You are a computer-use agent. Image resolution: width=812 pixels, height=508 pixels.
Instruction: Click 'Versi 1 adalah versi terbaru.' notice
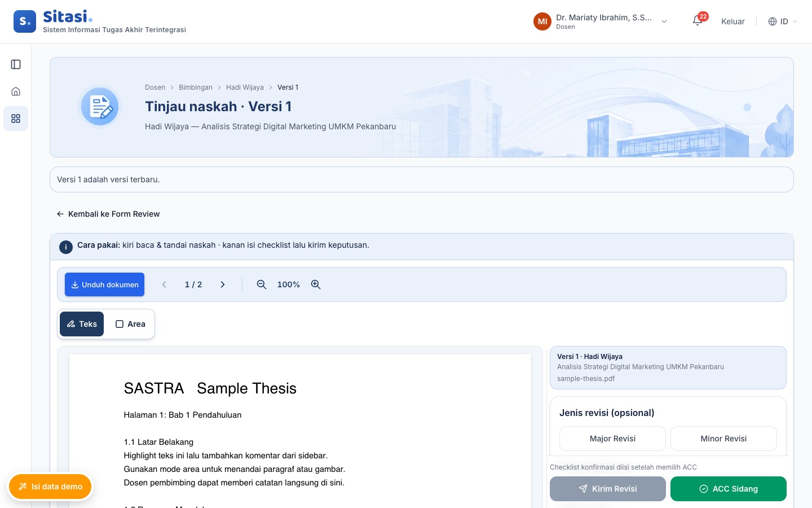pyautogui.click(x=422, y=179)
